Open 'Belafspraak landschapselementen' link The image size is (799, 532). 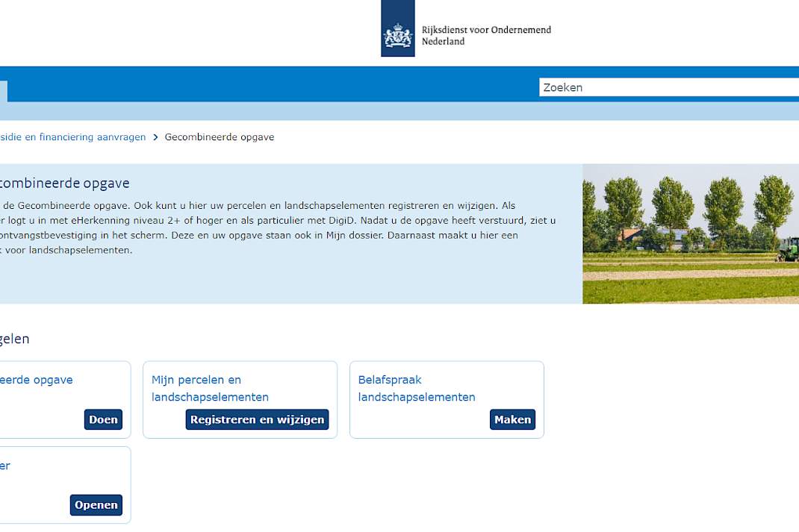pyautogui.click(x=417, y=389)
